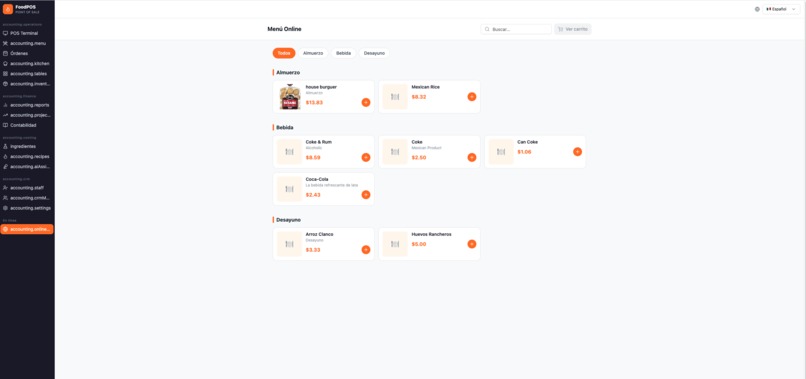The image size is (806, 379).
Task: Add Coca-Cola to cart
Action: [x=366, y=194]
